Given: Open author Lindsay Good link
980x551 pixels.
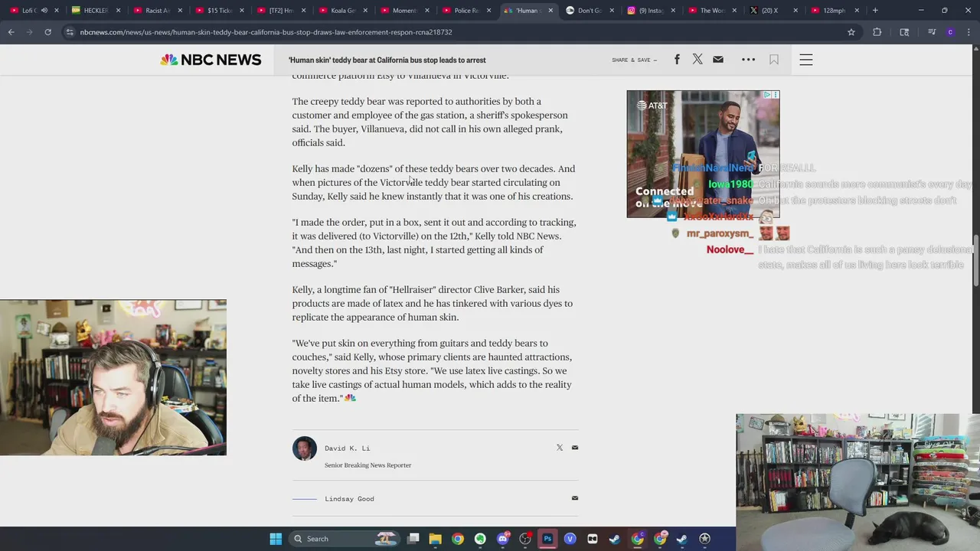Looking at the screenshot, I should pos(349,499).
